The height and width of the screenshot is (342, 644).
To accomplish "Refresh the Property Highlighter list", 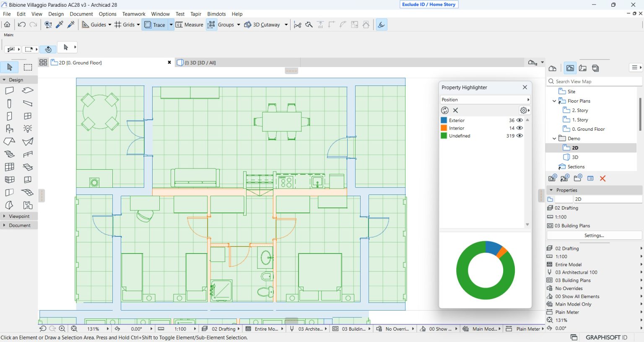I will click(x=445, y=110).
